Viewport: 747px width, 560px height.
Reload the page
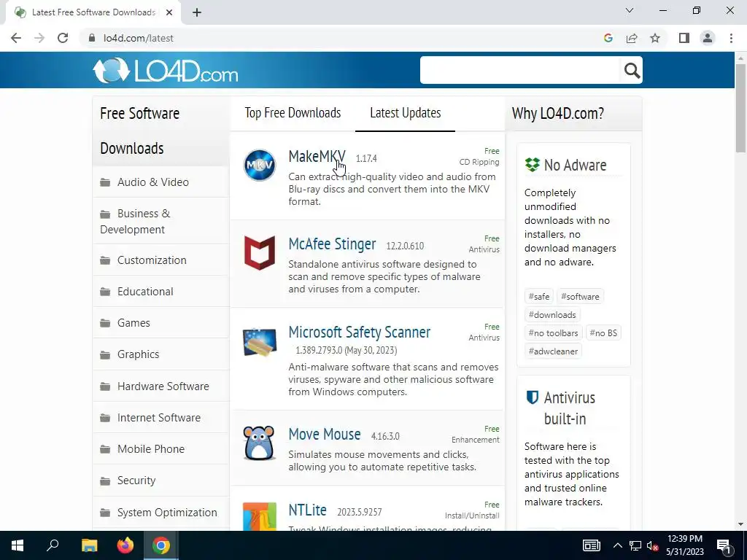coord(63,38)
